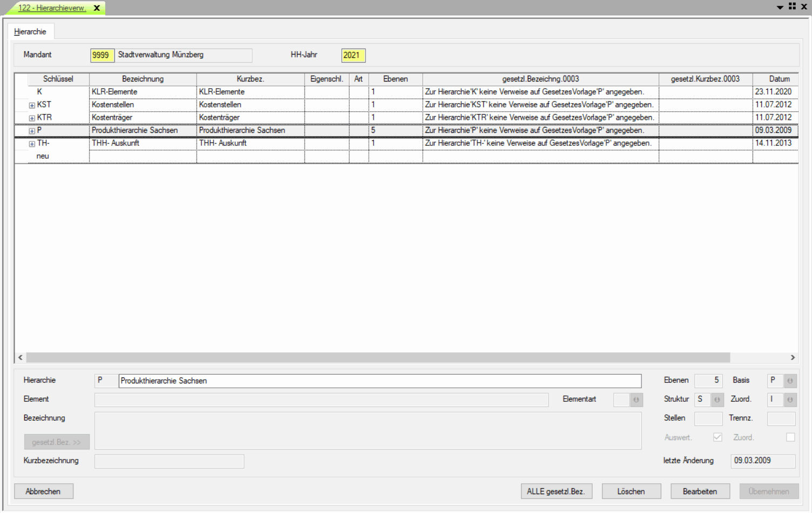Viewport: 812px width, 513px height.
Task: Open the tab list dropdown arrow
Action: coord(780,7)
